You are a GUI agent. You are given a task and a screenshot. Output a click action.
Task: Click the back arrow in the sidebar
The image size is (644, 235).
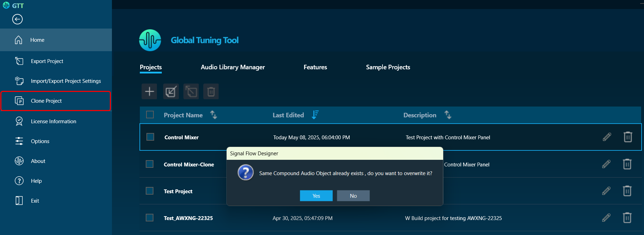click(x=17, y=19)
